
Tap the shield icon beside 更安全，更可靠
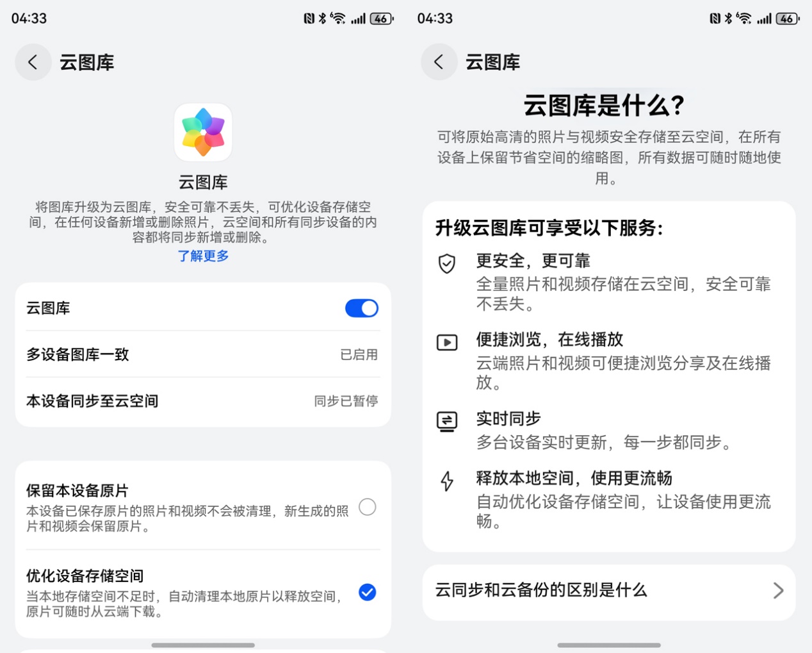447,263
